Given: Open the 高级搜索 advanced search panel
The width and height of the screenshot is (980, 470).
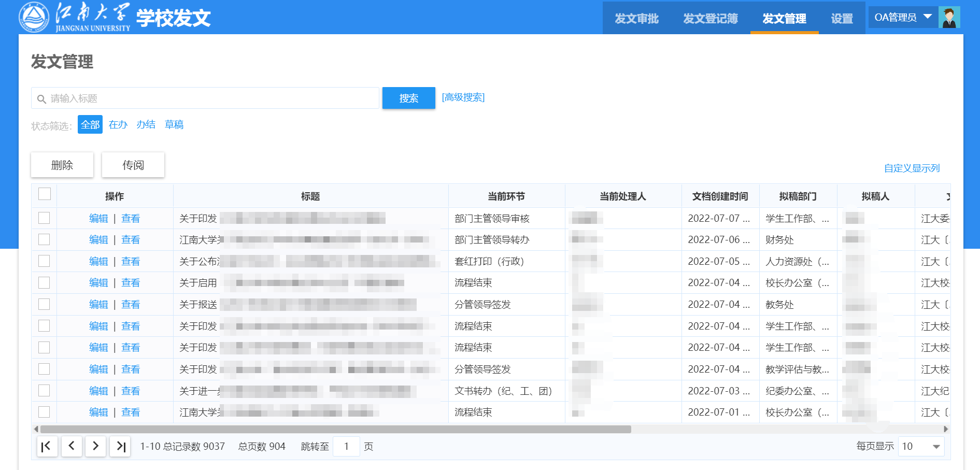Looking at the screenshot, I should (x=463, y=97).
